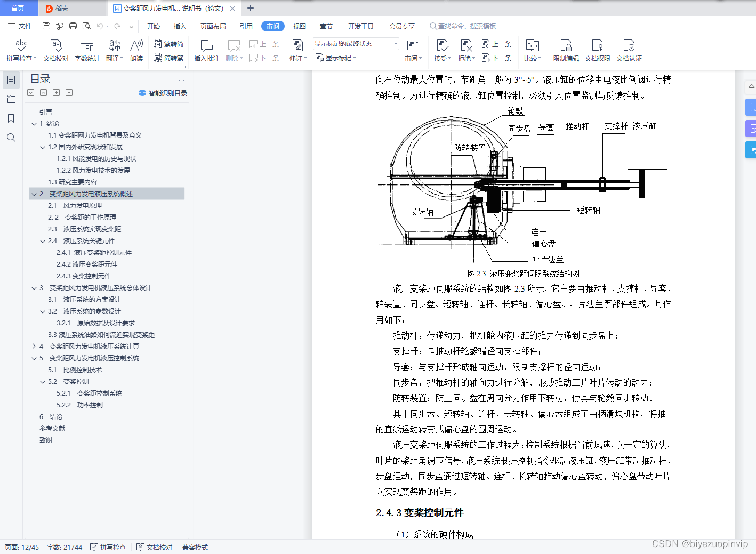Click the restrict editing (限制编辑) icon

[x=565, y=50]
